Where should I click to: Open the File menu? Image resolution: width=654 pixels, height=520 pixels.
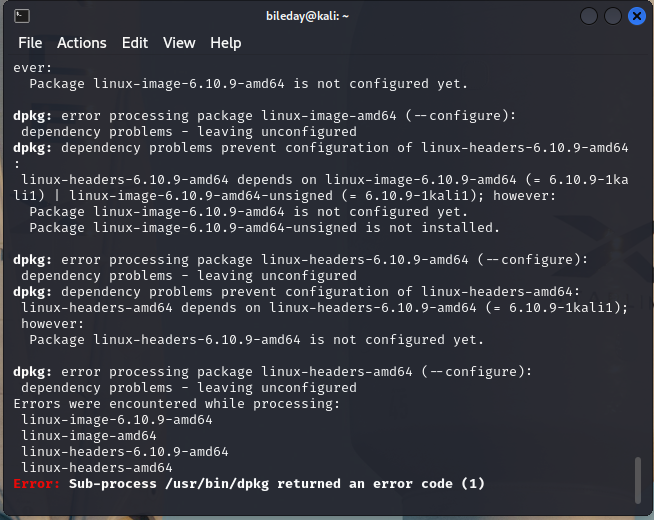(30, 43)
